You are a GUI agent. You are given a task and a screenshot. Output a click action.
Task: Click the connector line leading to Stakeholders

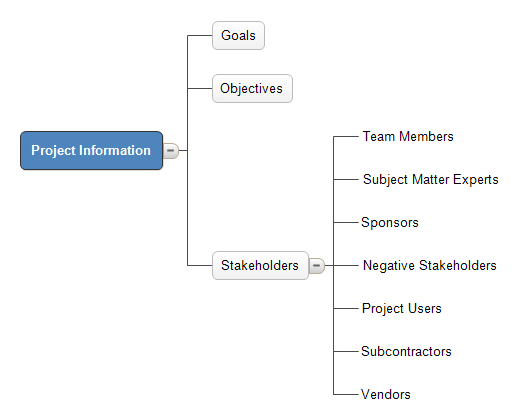coord(200,266)
